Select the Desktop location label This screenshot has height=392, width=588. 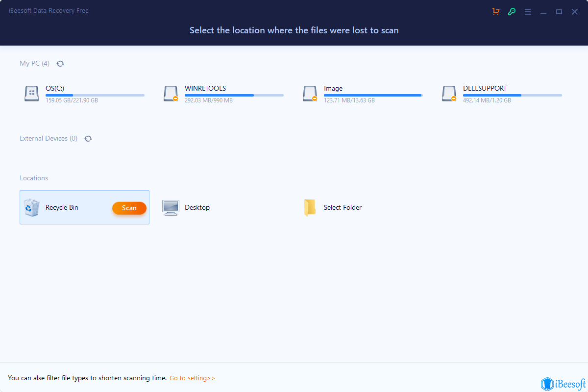[197, 207]
